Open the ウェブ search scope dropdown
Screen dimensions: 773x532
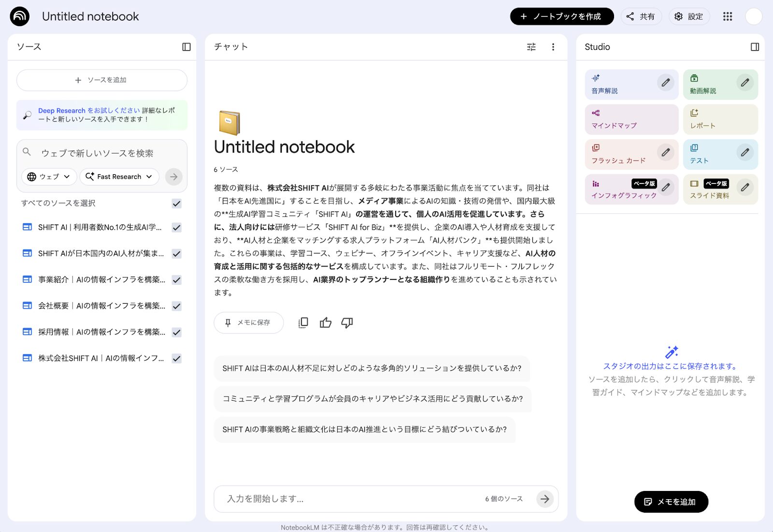(48, 177)
